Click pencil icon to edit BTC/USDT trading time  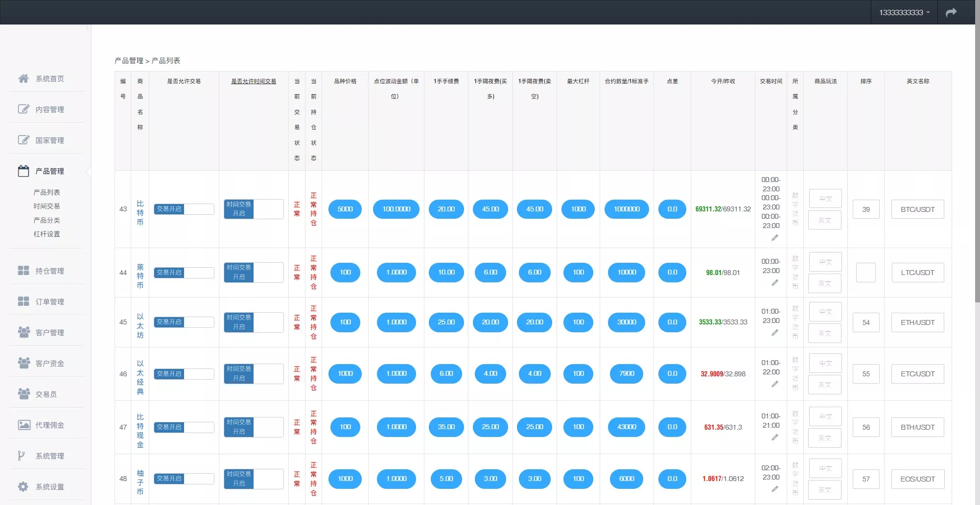point(774,238)
